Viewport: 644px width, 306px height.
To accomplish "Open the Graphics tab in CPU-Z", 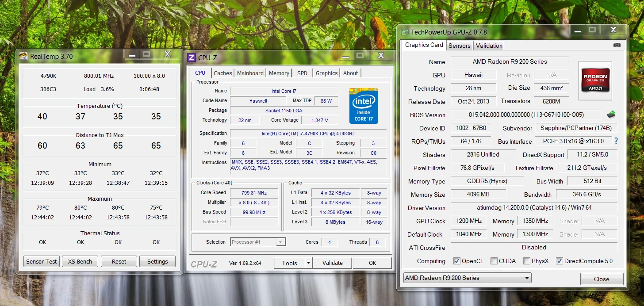I will tap(327, 73).
